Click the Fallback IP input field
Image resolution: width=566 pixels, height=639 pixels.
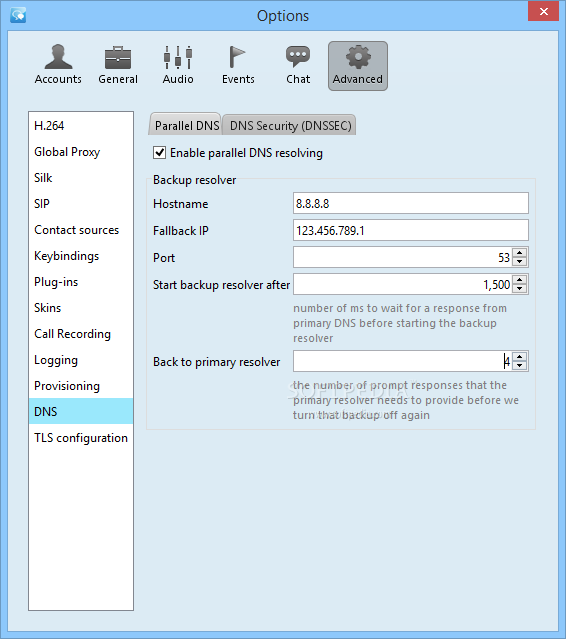(411, 230)
